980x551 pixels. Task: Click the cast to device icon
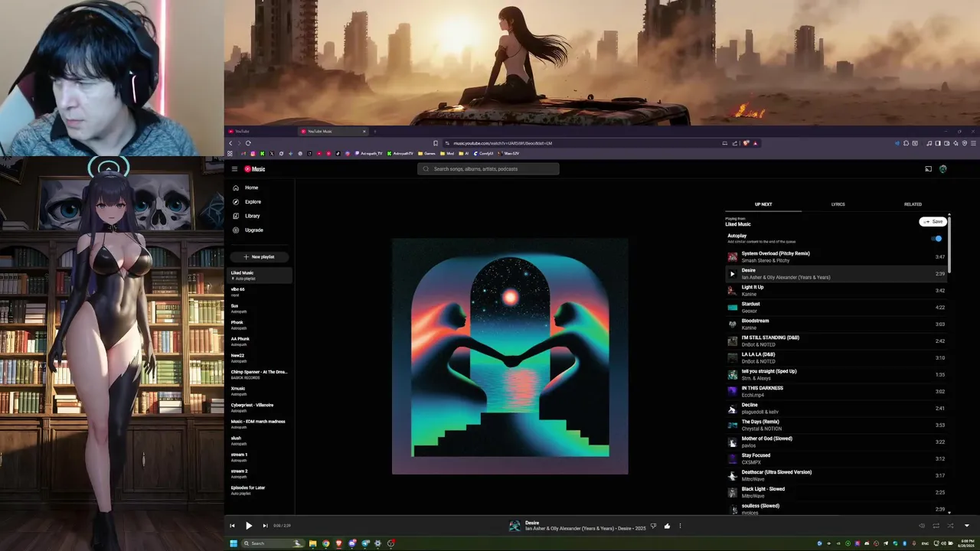928,169
